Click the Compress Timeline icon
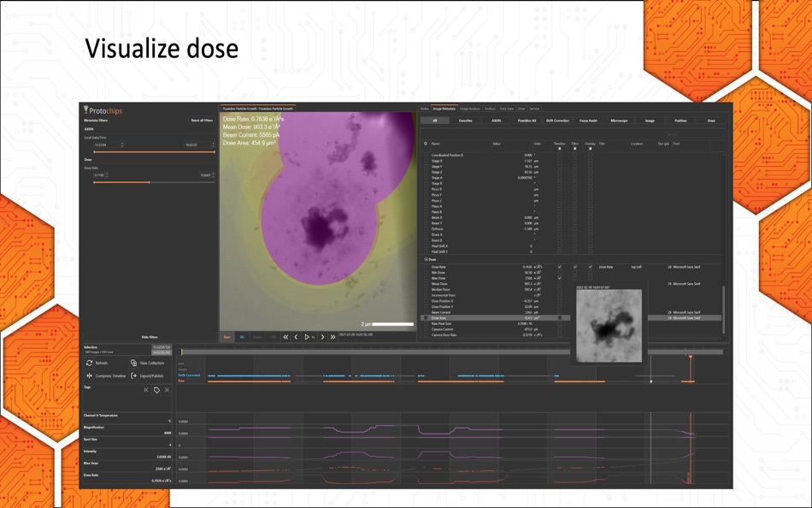The width and height of the screenshot is (812, 508). (89, 376)
